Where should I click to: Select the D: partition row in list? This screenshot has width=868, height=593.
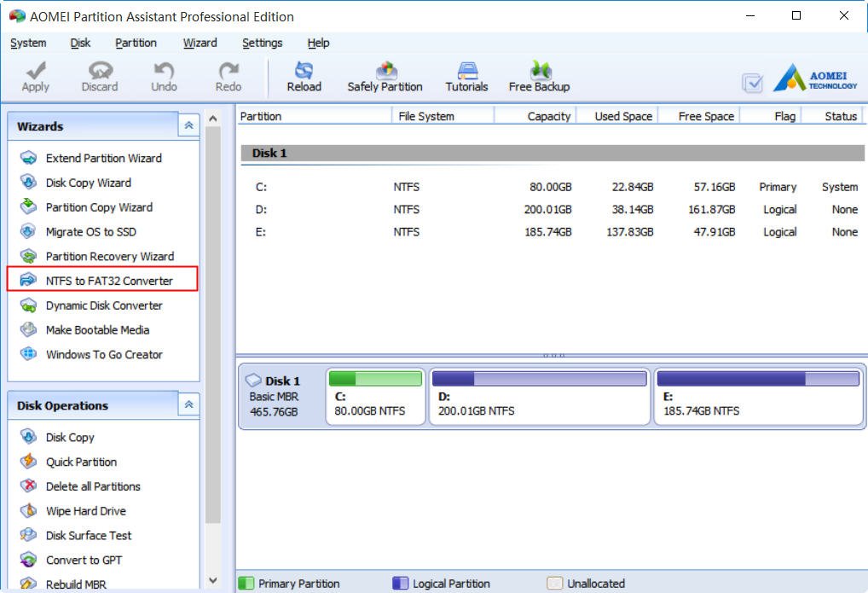[x=552, y=210]
